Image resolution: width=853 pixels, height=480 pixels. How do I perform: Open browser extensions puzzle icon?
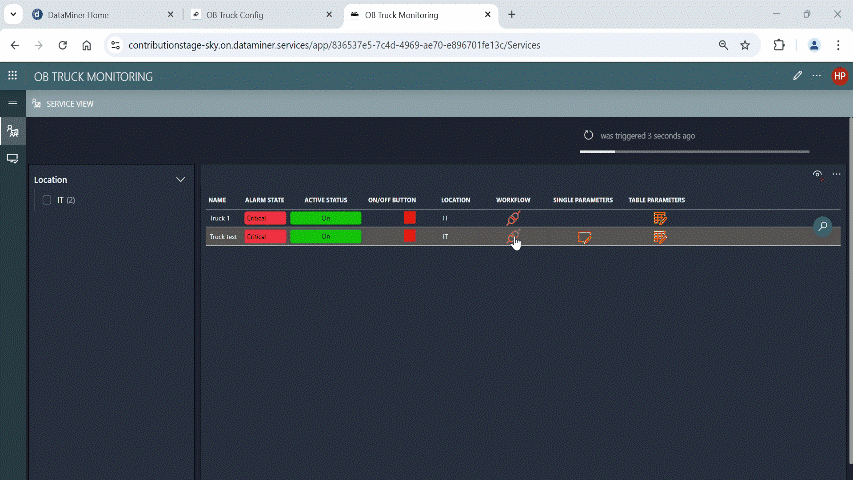tap(779, 45)
